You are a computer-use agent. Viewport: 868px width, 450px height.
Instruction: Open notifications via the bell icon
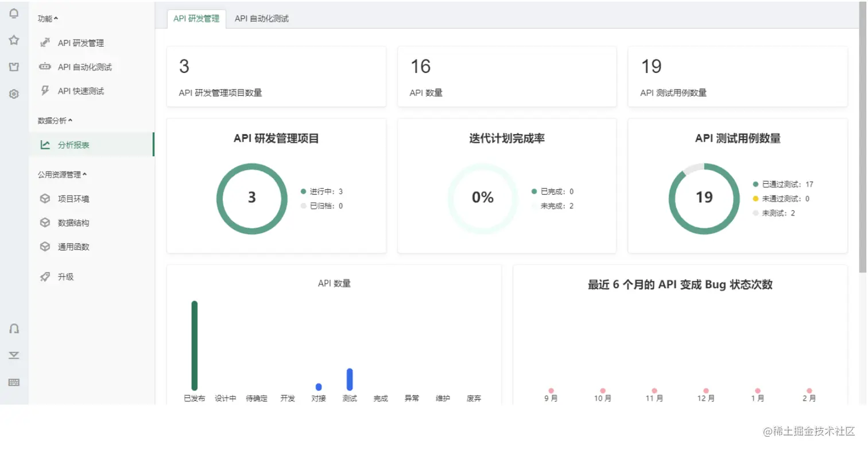(x=14, y=14)
